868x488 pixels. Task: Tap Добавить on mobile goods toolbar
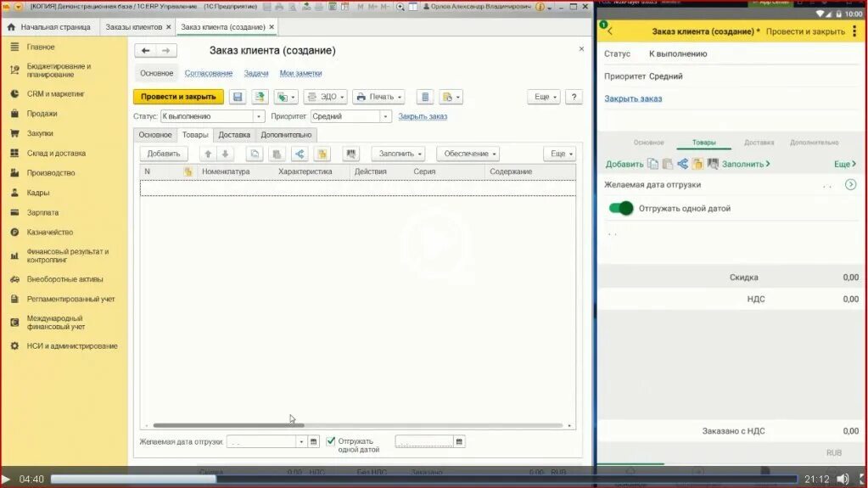pyautogui.click(x=624, y=164)
